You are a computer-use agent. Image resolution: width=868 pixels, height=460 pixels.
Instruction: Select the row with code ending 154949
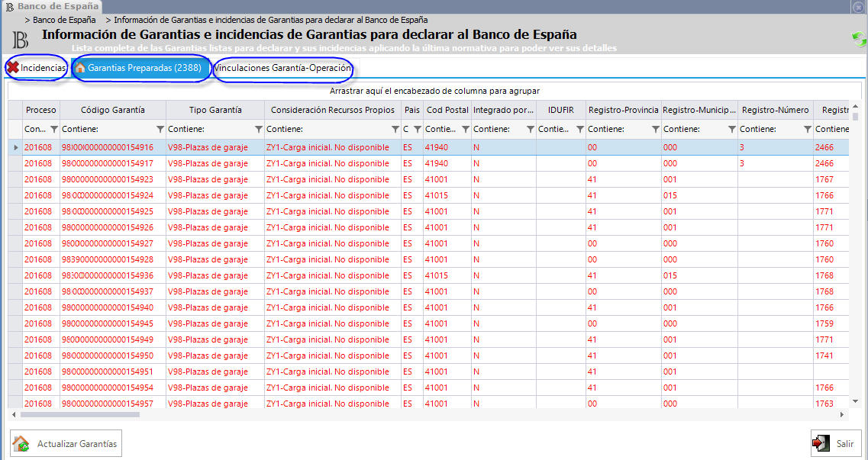(x=428, y=340)
